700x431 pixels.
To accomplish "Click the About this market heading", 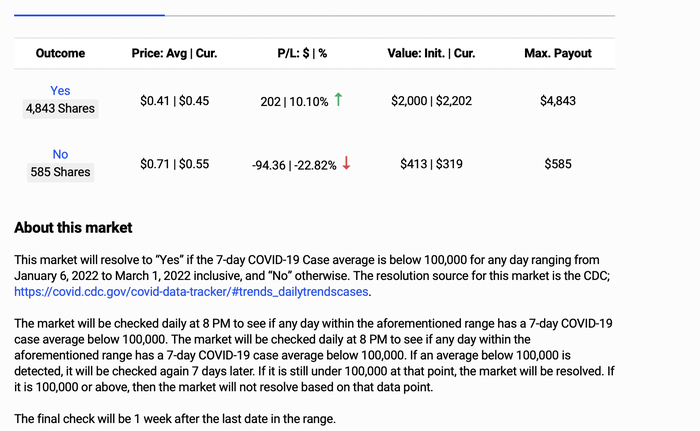I will (73, 228).
